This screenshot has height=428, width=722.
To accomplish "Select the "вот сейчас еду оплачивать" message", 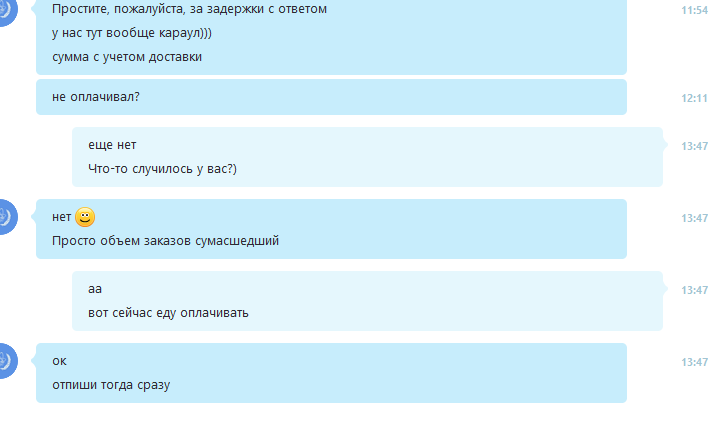I will (168, 313).
